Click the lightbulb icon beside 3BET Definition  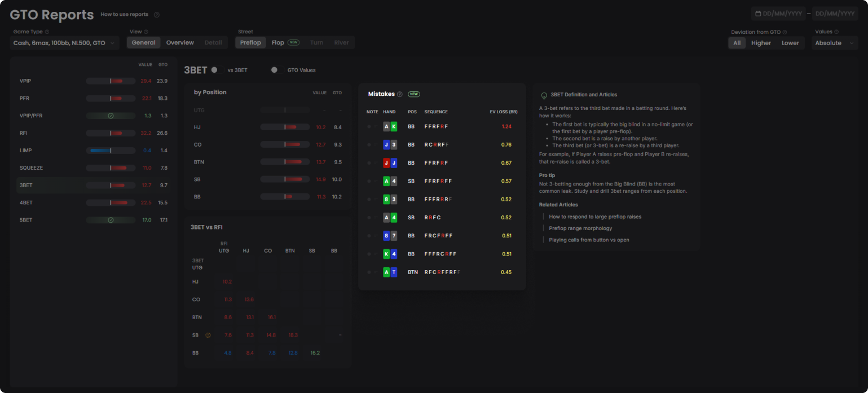click(544, 95)
